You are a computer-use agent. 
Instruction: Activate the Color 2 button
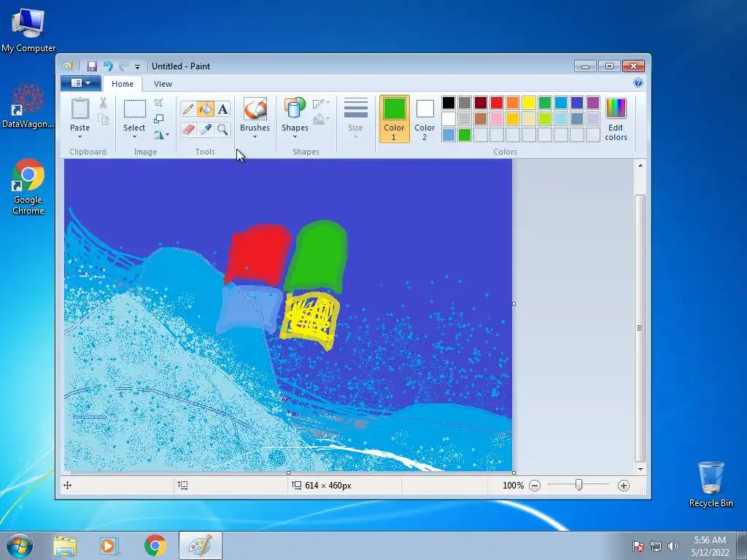[x=425, y=119]
